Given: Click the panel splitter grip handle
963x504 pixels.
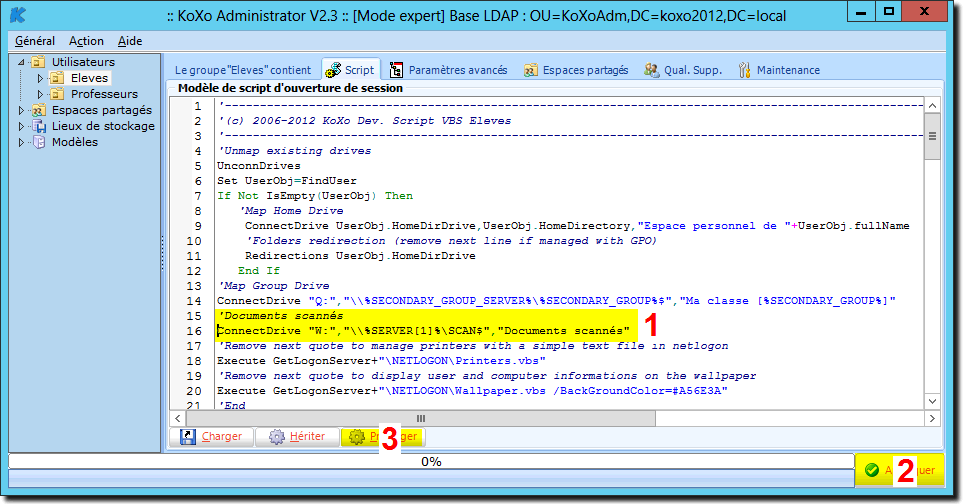Looking at the screenshot, I should point(163,253).
